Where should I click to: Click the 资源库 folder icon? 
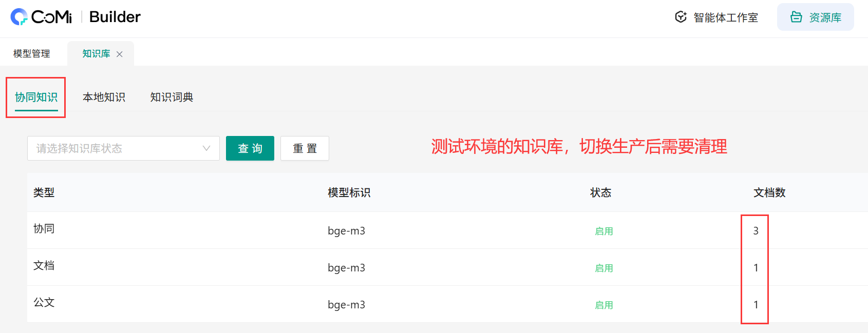[796, 17]
